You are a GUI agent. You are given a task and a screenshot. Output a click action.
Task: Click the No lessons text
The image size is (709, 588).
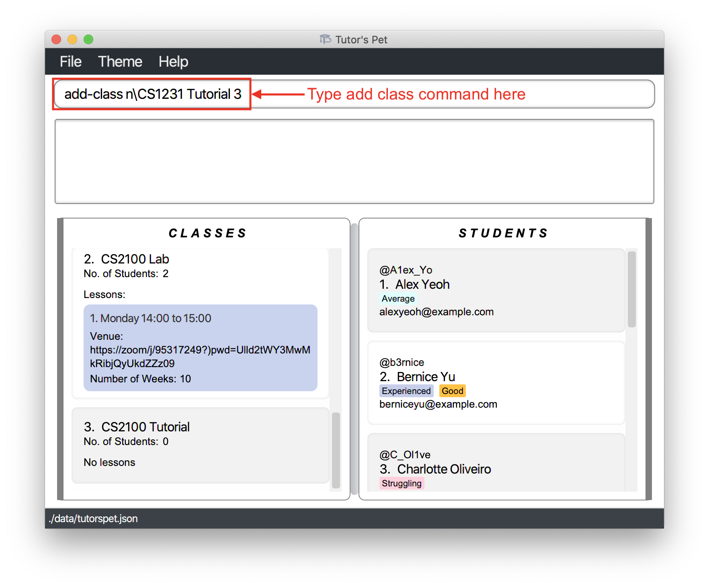click(x=109, y=462)
